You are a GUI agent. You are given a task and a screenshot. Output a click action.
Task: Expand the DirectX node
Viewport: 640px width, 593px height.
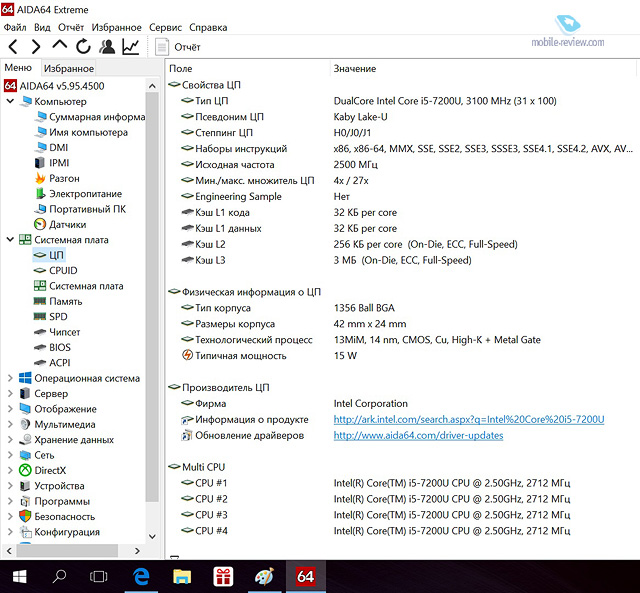click(x=10, y=470)
